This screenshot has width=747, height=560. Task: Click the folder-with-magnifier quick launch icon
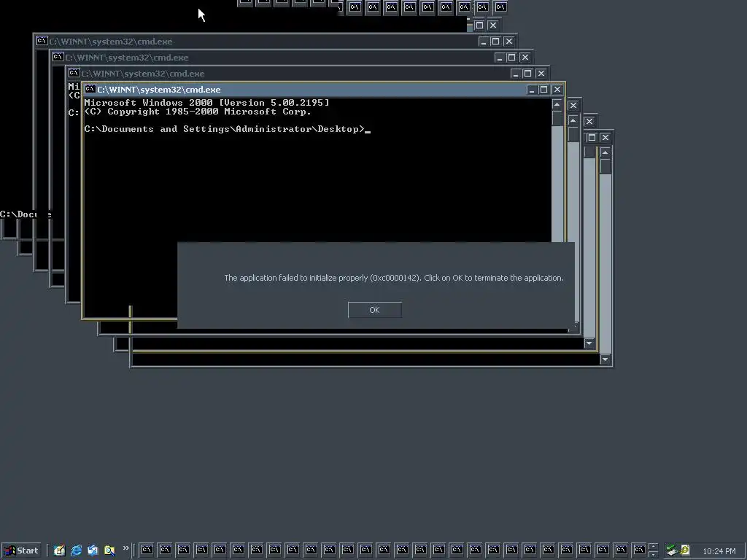(109, 551)
